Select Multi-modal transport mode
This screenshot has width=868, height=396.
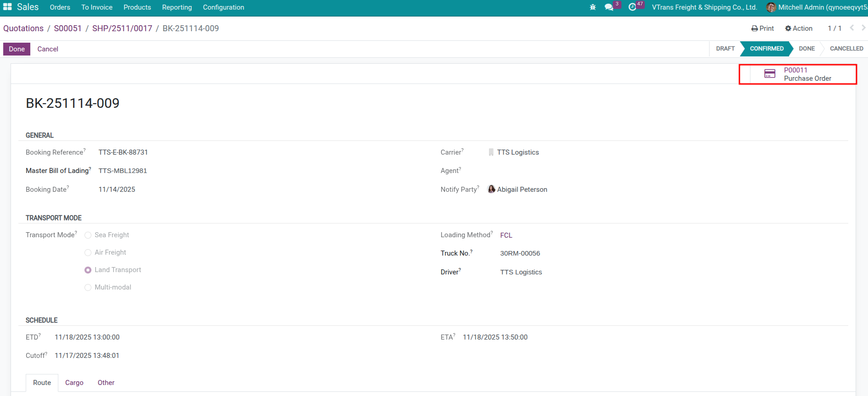(x=88, y=288)
